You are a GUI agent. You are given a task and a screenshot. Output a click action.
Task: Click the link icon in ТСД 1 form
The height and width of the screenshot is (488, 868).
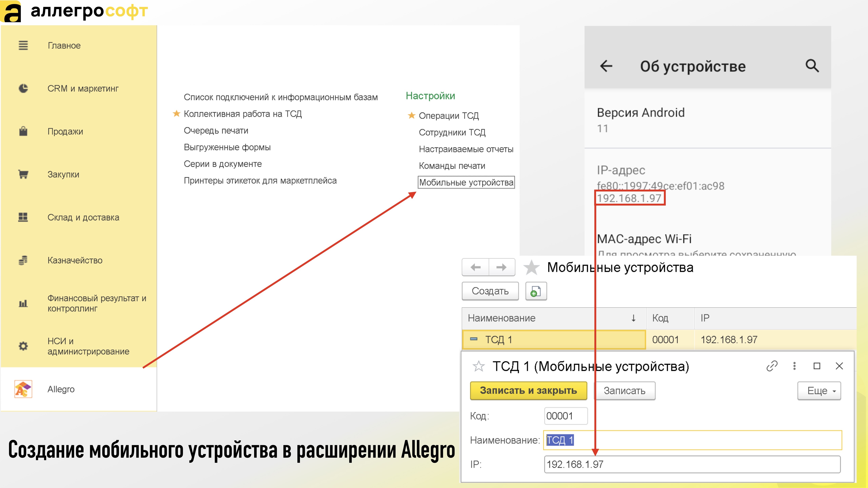(x=772, y=366)
